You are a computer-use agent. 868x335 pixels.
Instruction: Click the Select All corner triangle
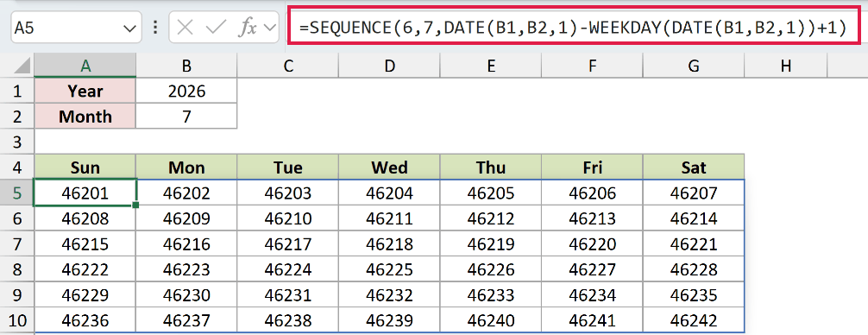(x=22, y=66)
